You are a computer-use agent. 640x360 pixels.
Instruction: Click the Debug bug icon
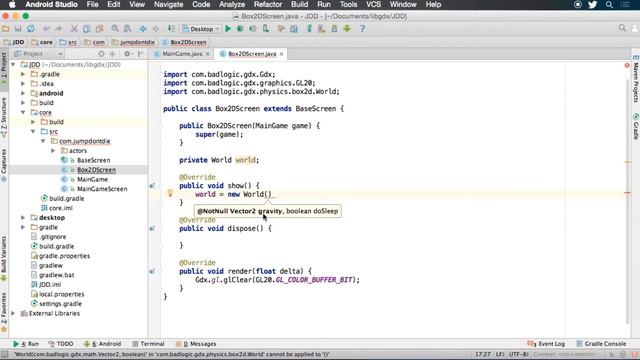[x=240, y=29]
